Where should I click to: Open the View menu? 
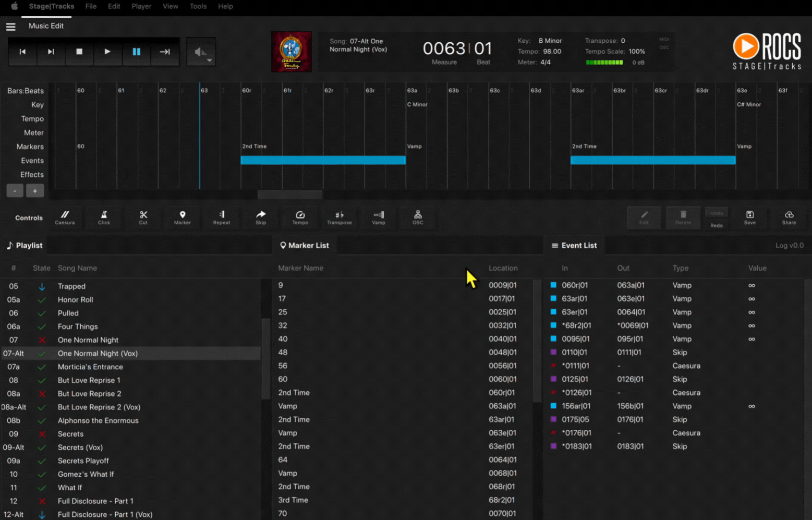point(171,6)
